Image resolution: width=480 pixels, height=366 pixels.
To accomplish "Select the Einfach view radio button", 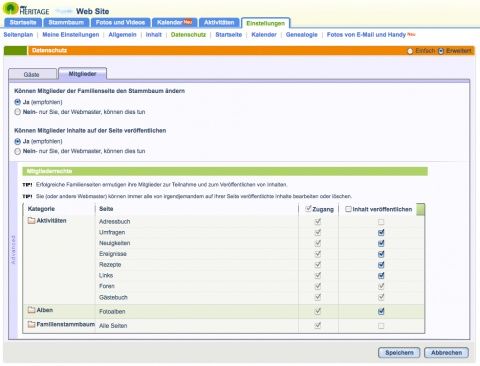I will point(410,51).
